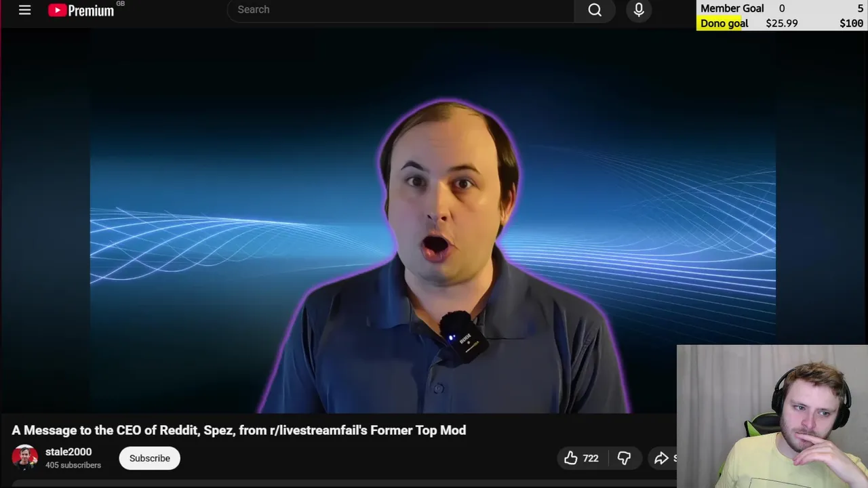Share the video using arrow icon
Viewport: 868px width, 488px height.
click(663, 458)
